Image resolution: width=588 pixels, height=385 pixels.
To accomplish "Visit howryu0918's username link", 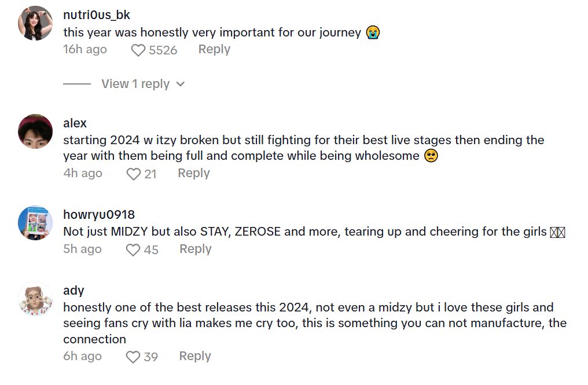I will 99,215.
